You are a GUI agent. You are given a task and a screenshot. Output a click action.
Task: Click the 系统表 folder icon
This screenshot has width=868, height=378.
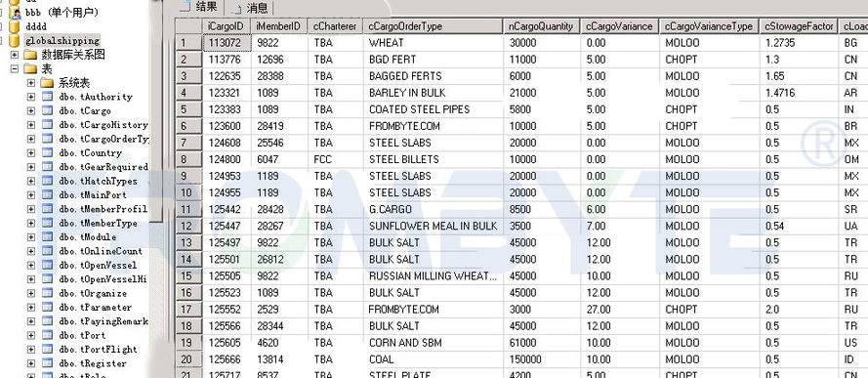click(x=48, y=83)
